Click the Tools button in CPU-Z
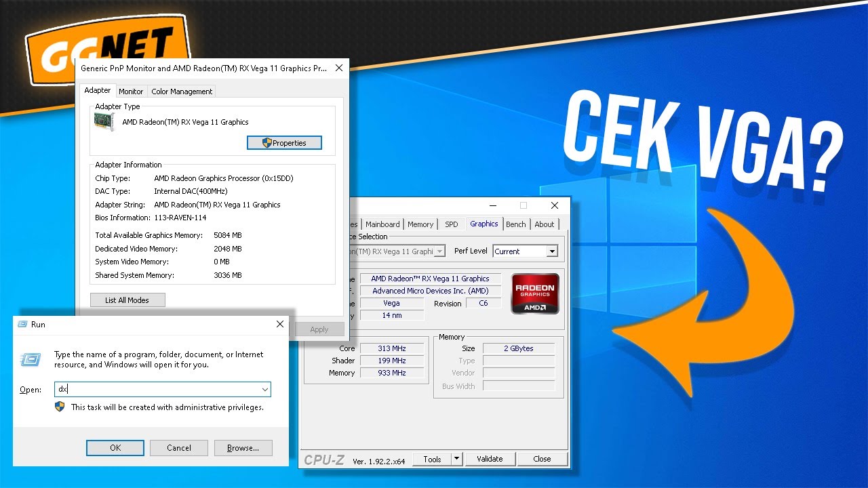The height and width of the screenshot is (488, 868). (432, 459)
